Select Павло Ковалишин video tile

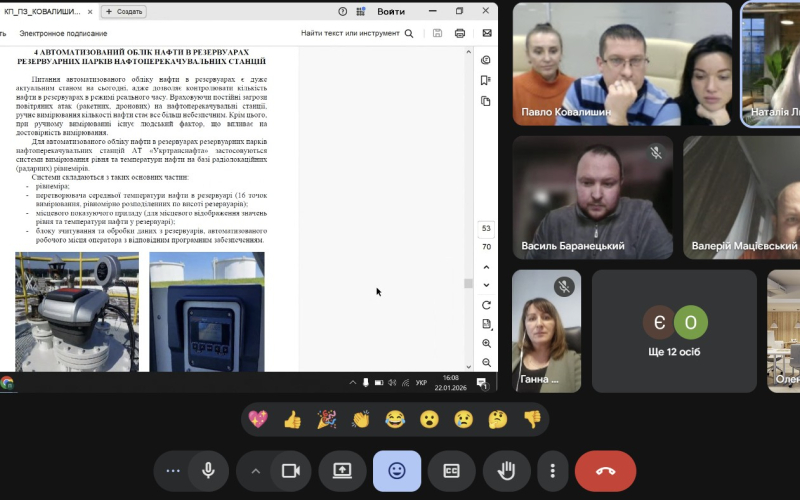622,64
